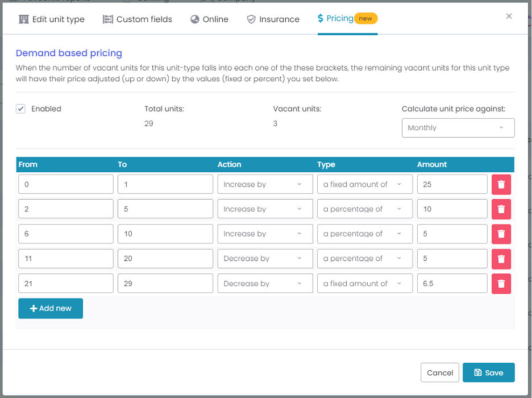Viewport: 532px width, 398px height.
Task: Click the To field containing 20
Action: click(165, 259)
